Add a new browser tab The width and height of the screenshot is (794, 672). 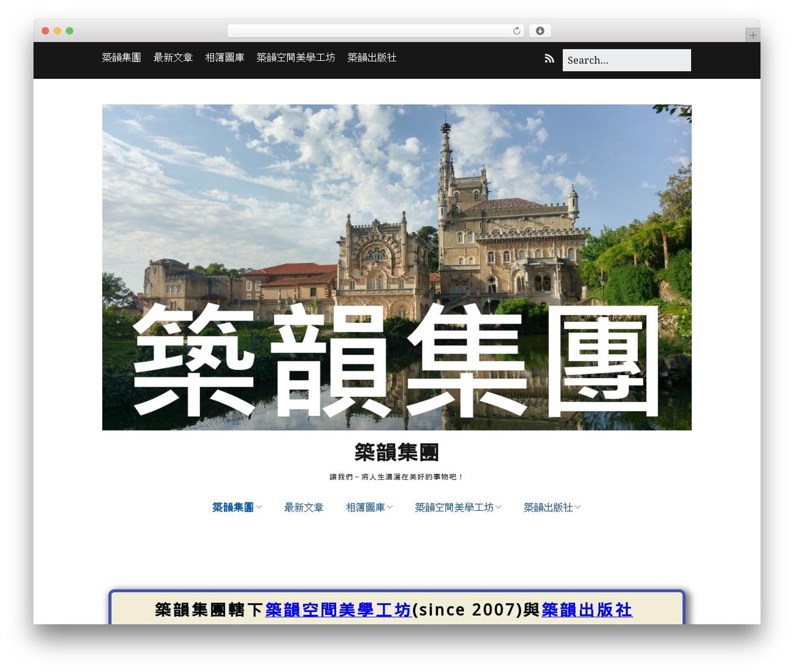tap(752, 35)
